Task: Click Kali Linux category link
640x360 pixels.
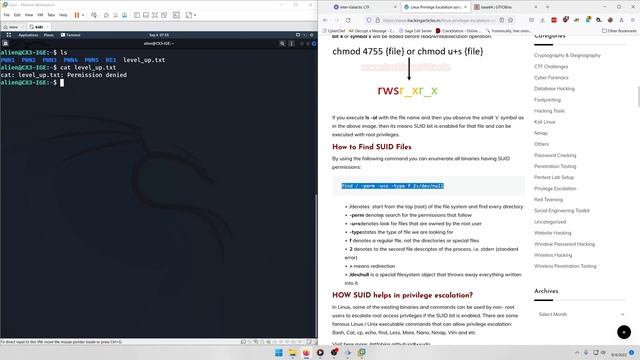Action: coord(544,122)
